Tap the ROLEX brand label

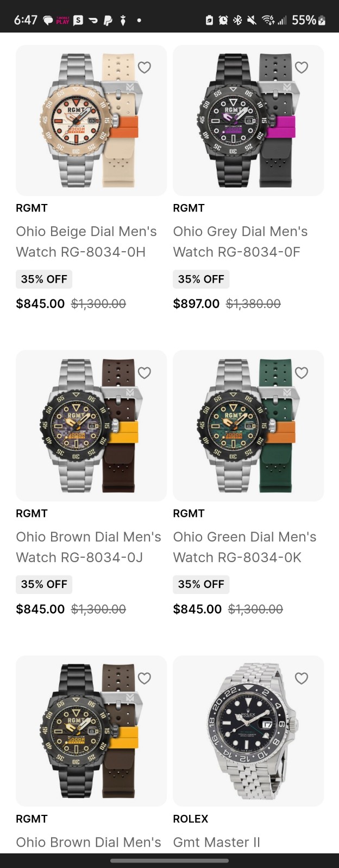click(191, 819)
